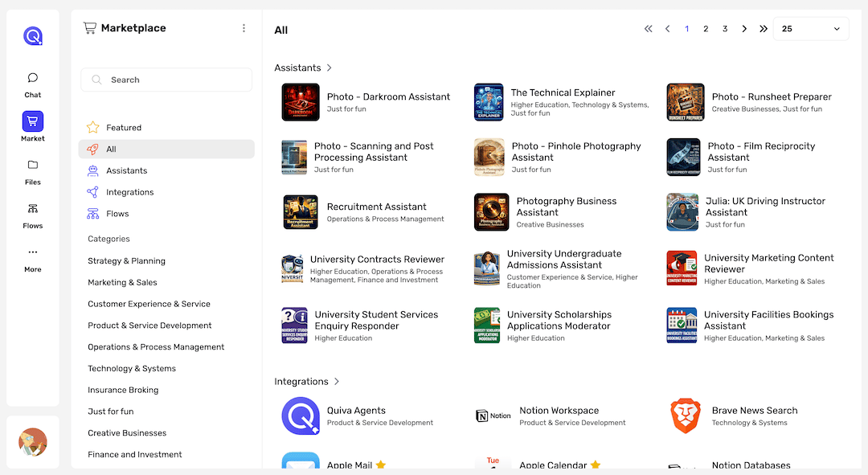
Task: Select the Integrations filter in the sidebar
Action: (166, 192)
